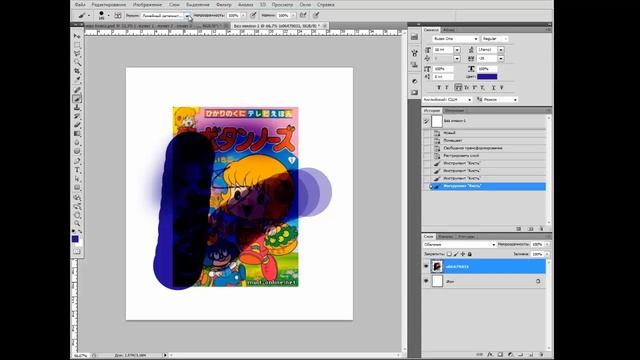This screenshot has height=360, width=640.
Task: Click the text color swatch in Character panel
Action: click(487, 76)
